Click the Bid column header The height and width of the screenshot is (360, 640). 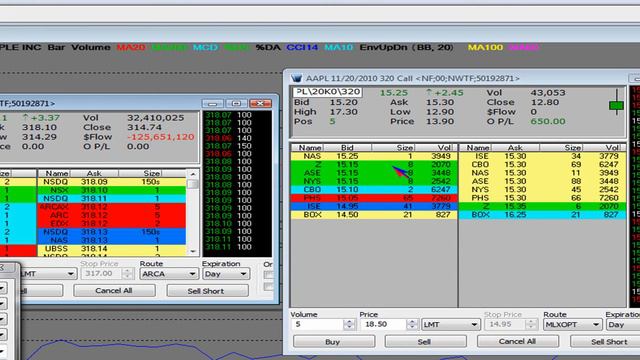click(x=347, y=147)
